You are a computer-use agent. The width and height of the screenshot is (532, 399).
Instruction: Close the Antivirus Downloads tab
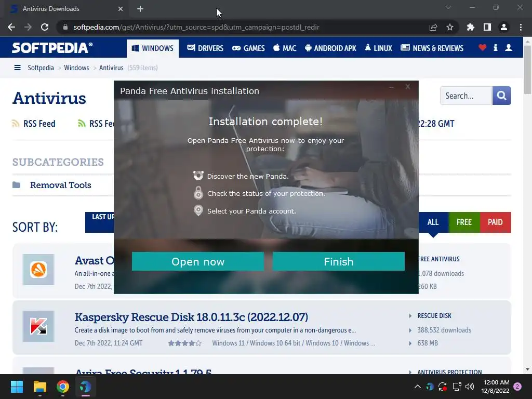point(121,9)
